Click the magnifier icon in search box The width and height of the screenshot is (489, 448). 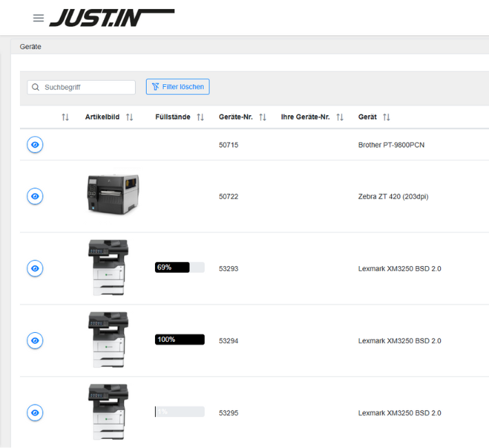pyautogui.click(x=35, y=88)
